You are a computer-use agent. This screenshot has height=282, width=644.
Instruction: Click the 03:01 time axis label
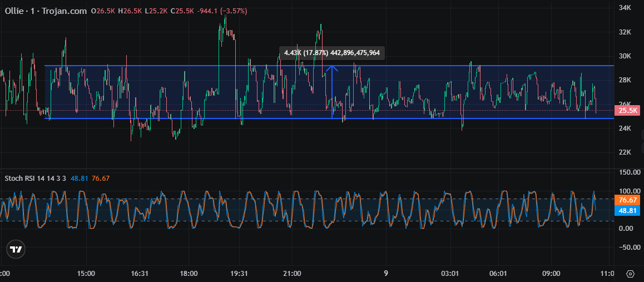pos(449,274)
